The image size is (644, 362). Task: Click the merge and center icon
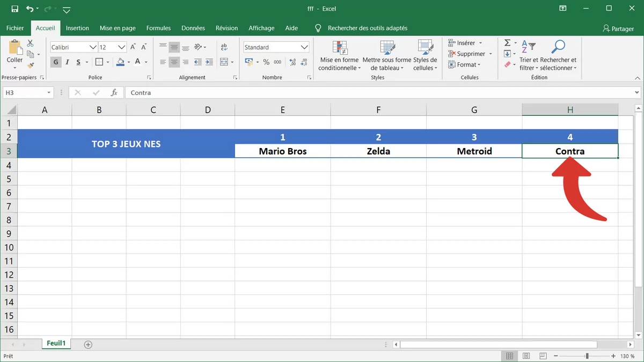[224, 62]
